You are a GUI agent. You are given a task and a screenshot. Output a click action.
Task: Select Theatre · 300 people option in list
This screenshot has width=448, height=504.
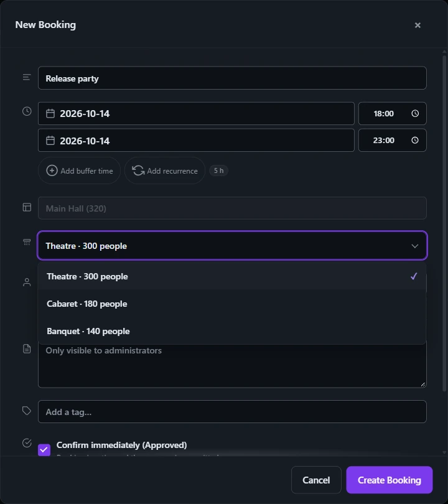(232, 276)
